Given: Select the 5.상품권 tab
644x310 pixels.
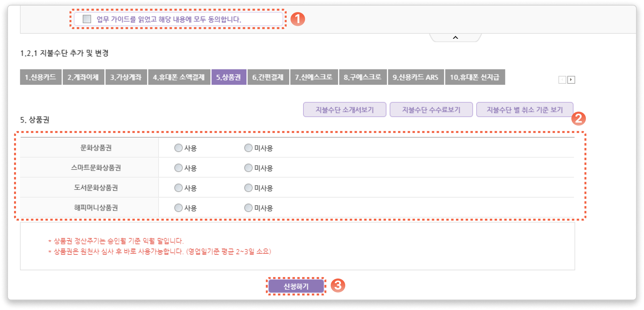Looking at the screenshot, I should coord(229,77).
